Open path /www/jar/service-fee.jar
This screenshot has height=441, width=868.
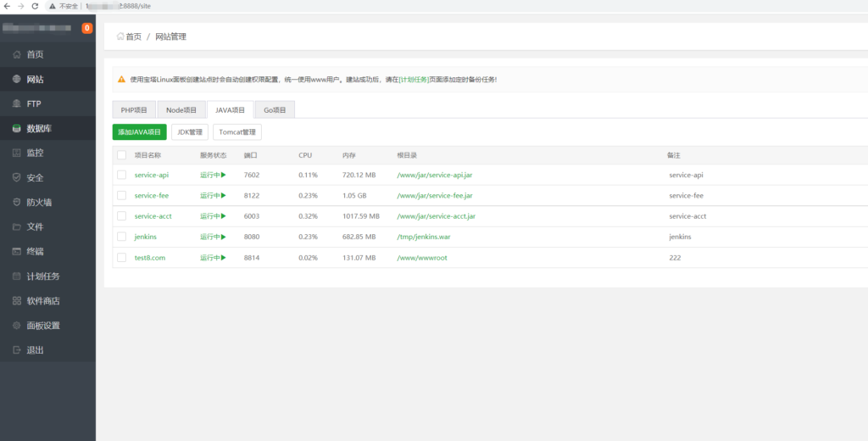[435, 195]
